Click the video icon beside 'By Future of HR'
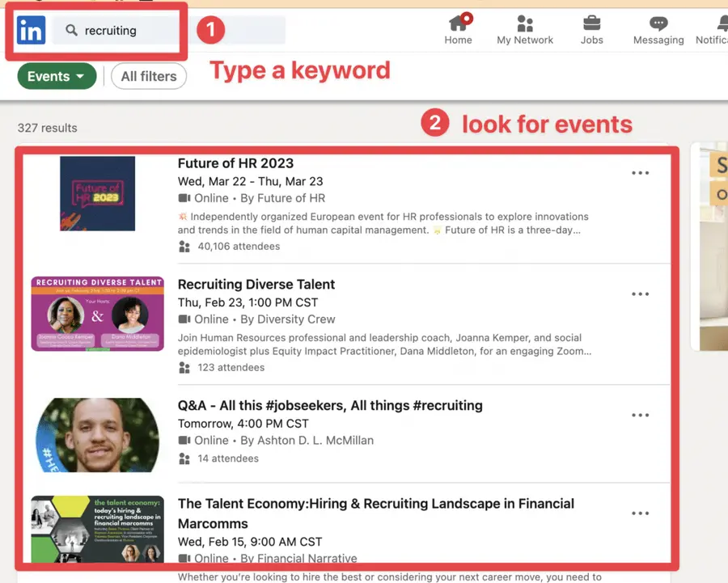The width and height of the screenshot is (728, 583). (x=184, y=198)
